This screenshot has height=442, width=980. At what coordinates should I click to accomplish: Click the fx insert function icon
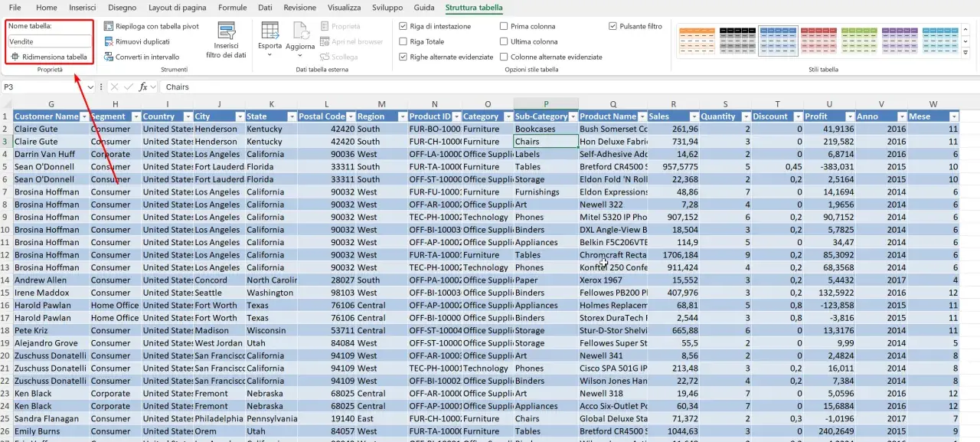click(143, 87)
